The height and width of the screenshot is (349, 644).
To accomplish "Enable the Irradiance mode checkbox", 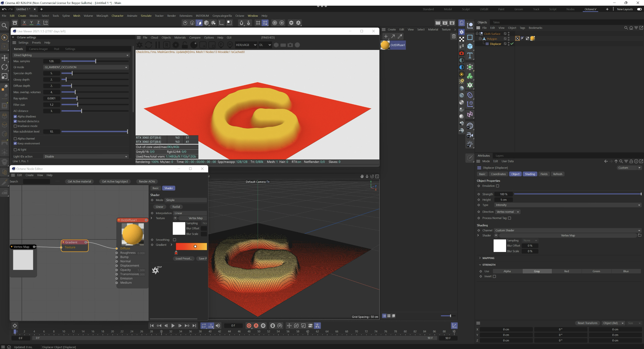I will coord(15,126).
